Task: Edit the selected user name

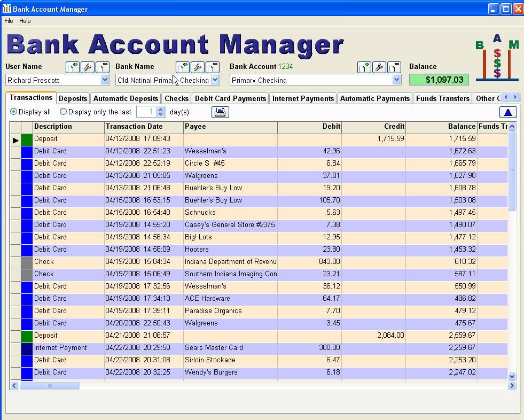Action: click(x=88, y=67)
